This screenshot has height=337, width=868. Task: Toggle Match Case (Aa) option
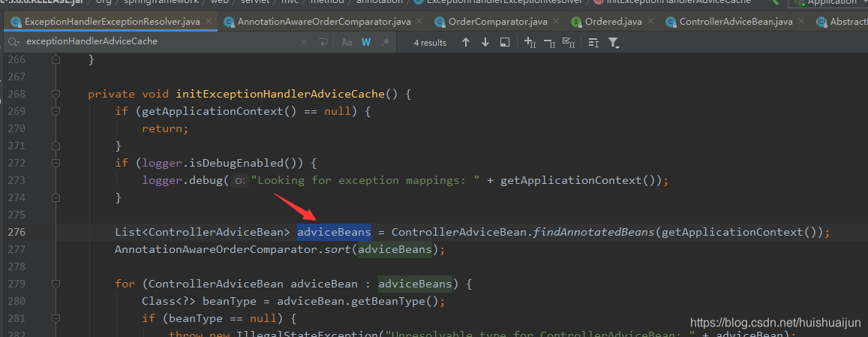point(347,42)
